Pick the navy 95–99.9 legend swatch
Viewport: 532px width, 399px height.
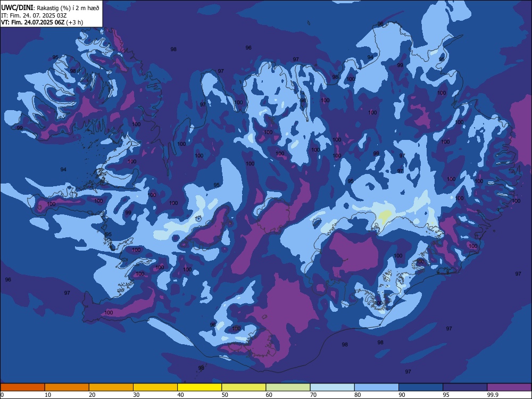click(x=465, y=387)
